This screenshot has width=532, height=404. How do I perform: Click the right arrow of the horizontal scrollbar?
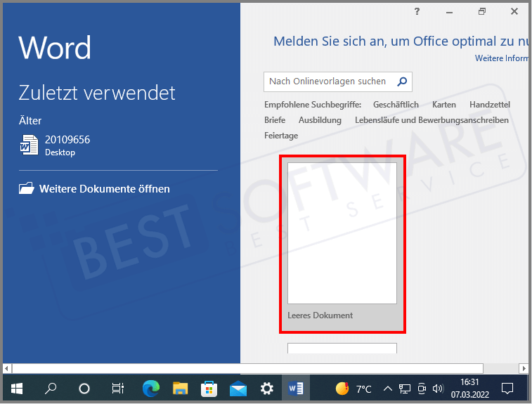coord(524,368)
